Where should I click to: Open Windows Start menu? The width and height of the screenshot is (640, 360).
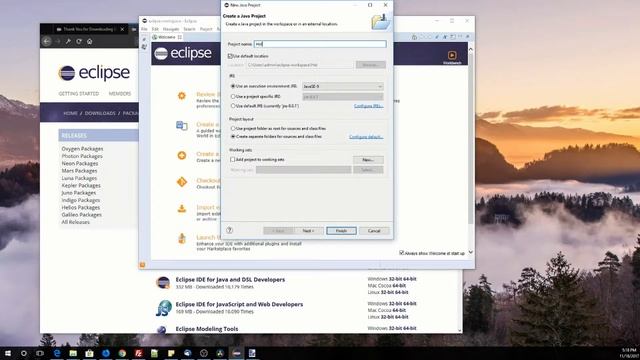tap(8, 353)
